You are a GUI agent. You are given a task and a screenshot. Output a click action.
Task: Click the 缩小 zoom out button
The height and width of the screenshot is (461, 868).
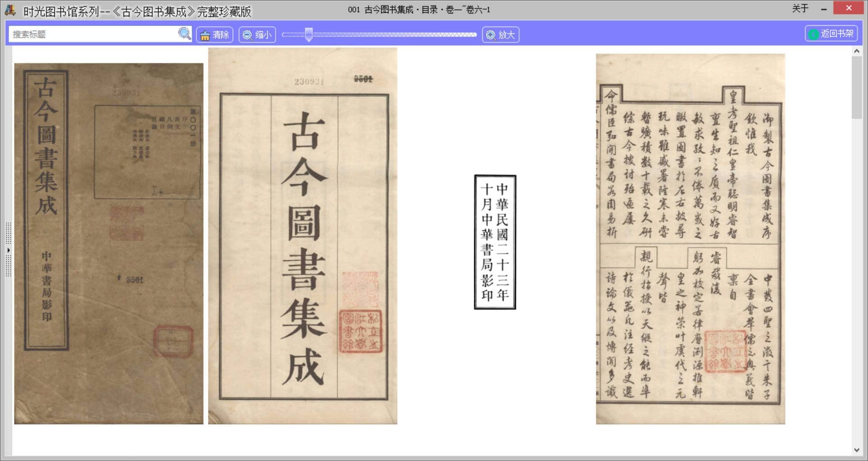tap(257, 35)
